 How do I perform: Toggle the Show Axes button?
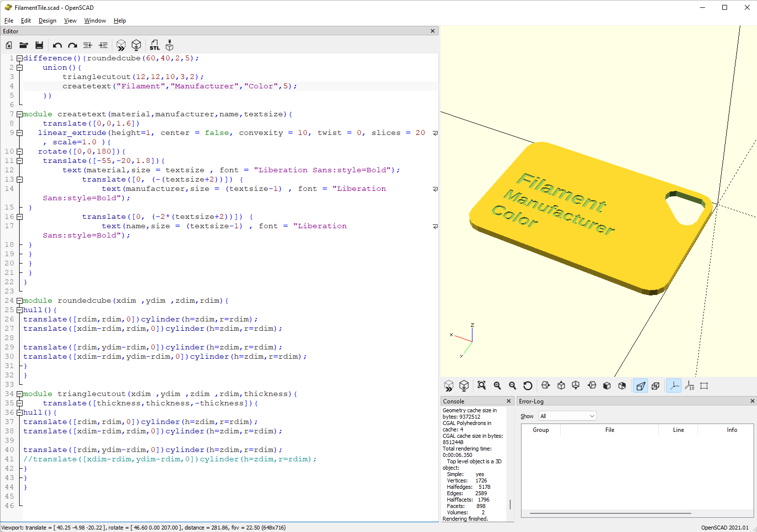675,386
